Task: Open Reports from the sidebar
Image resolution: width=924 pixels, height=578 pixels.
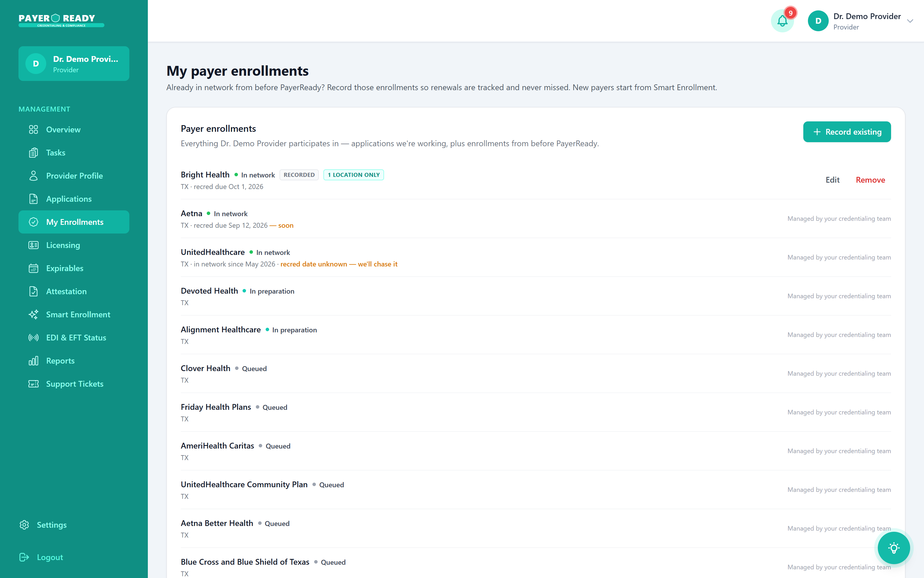Action: click(x=74, y=361)
